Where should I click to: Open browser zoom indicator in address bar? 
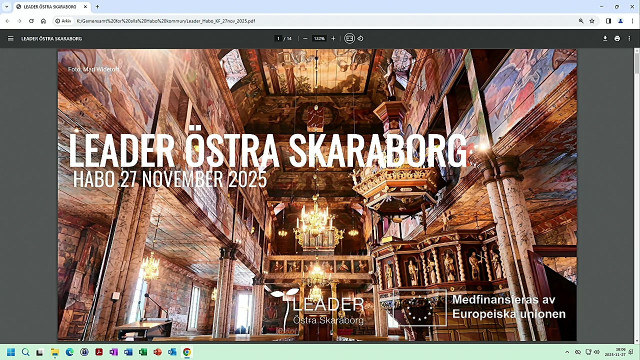[581, 21]
